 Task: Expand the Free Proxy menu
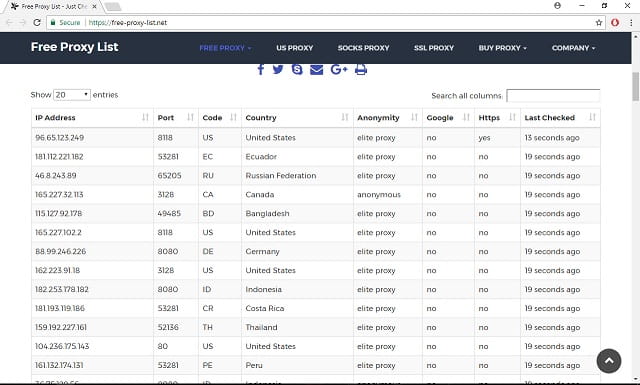tap(225, 48)
